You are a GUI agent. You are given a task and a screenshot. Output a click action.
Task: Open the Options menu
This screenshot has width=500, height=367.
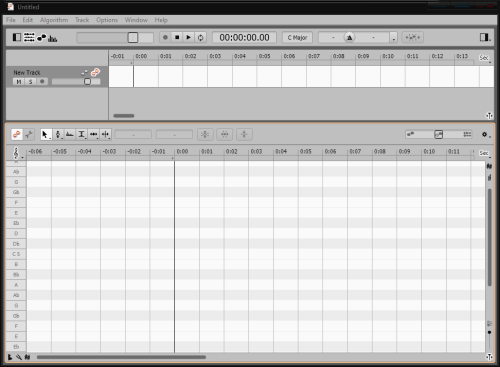click(107, 20)
